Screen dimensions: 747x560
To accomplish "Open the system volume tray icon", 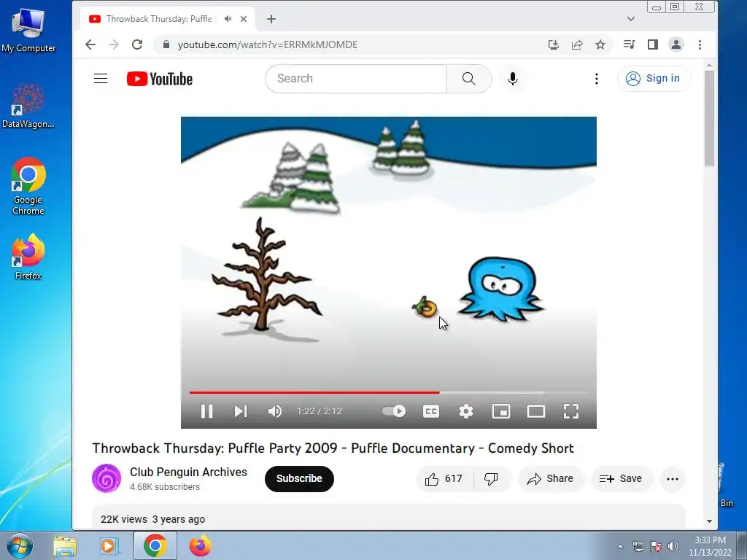I will click(673, 546).
